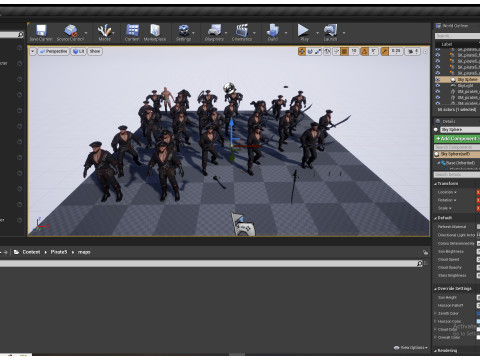Viewport: 480px width, 360px height.
Task: Start Play in editor
Action: click(303, 33)
